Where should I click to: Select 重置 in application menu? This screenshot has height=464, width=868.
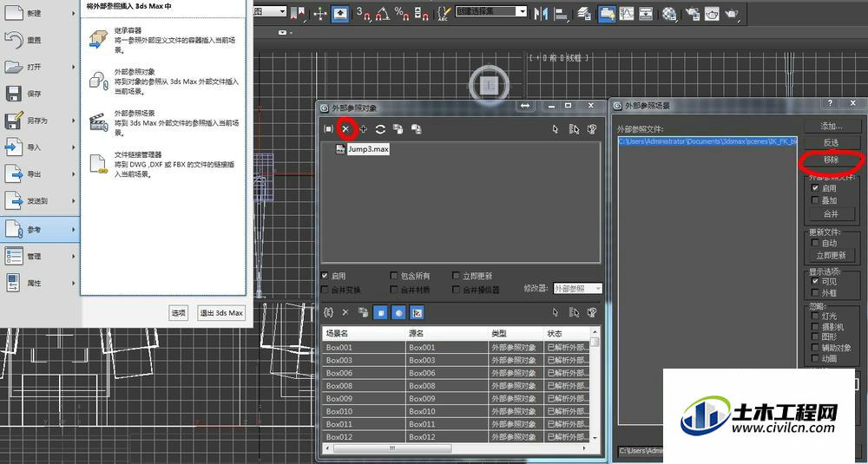pos(40,40)
